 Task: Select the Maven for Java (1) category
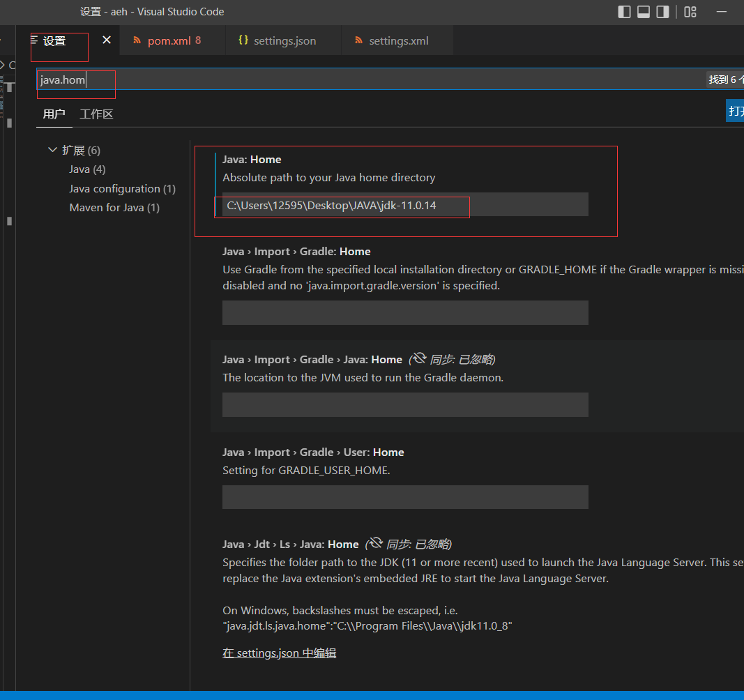(114, 208)
